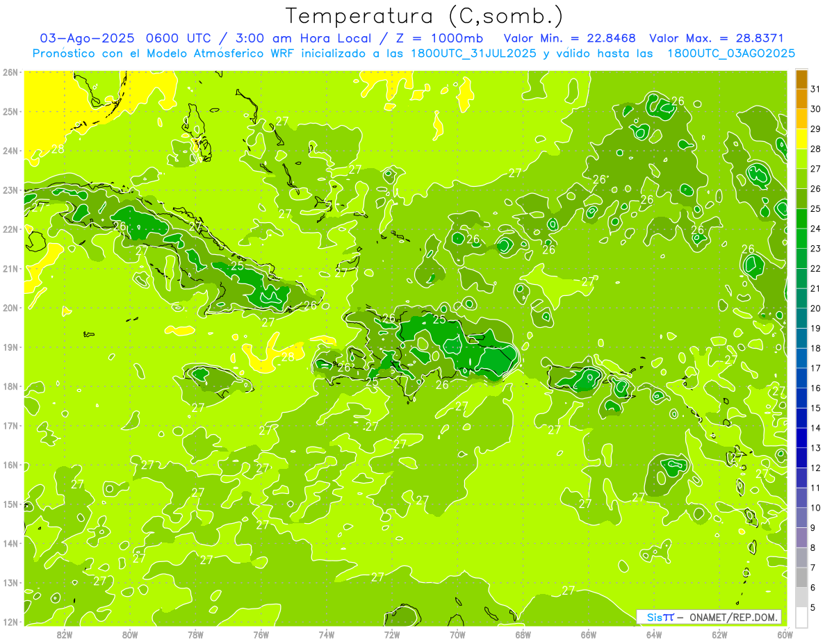Click the color scale value 30
The height and width of the screenshot is (644, 834).
pyautogui.click(x=815, y=109)
